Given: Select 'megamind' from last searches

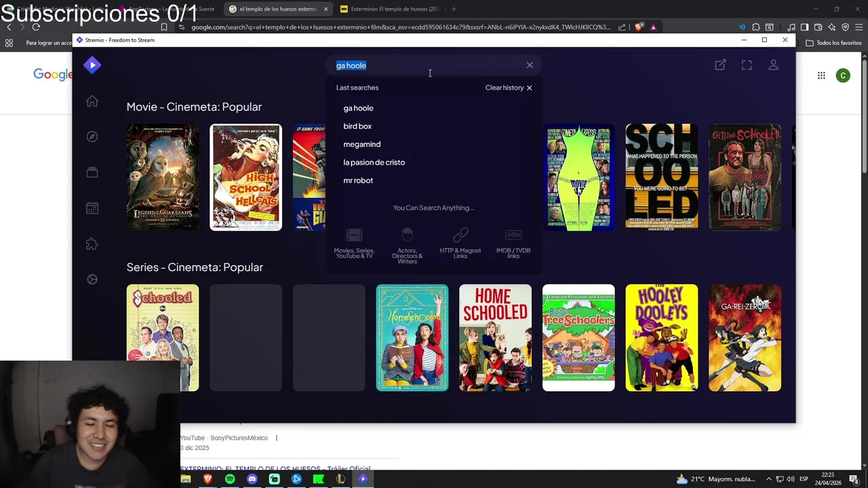Looking at the screenshot, I should 361,144.
